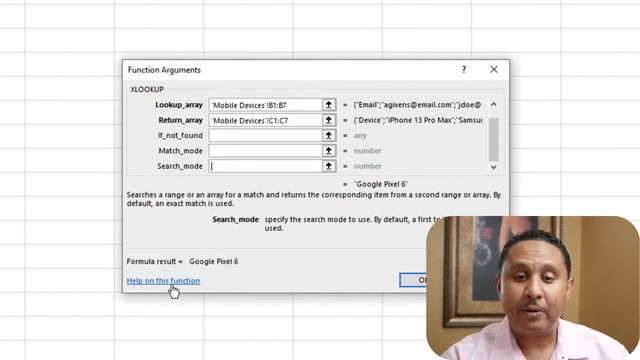This screenshot has width=640, height=360.
Task: Click the Match_mode input field
Action: click(x=265, y=151)
